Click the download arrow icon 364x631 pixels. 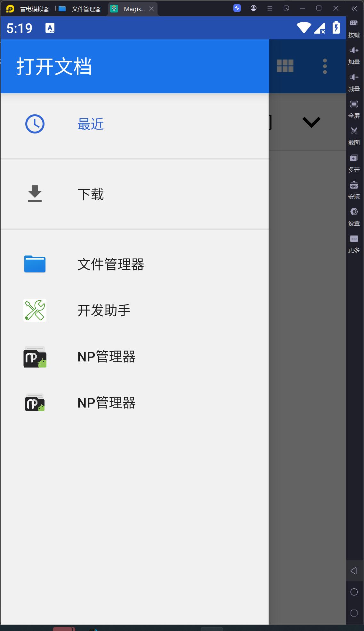point(35,193)
